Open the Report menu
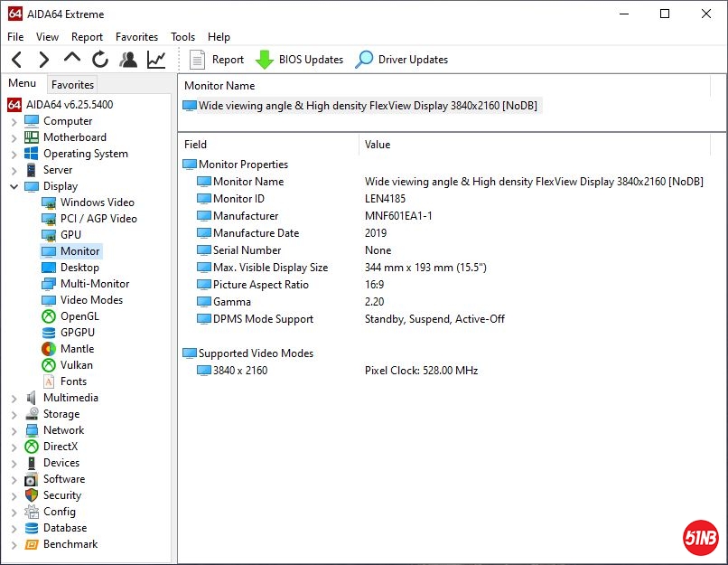Viewport: 728px width, 565px height. click(87, 37)
